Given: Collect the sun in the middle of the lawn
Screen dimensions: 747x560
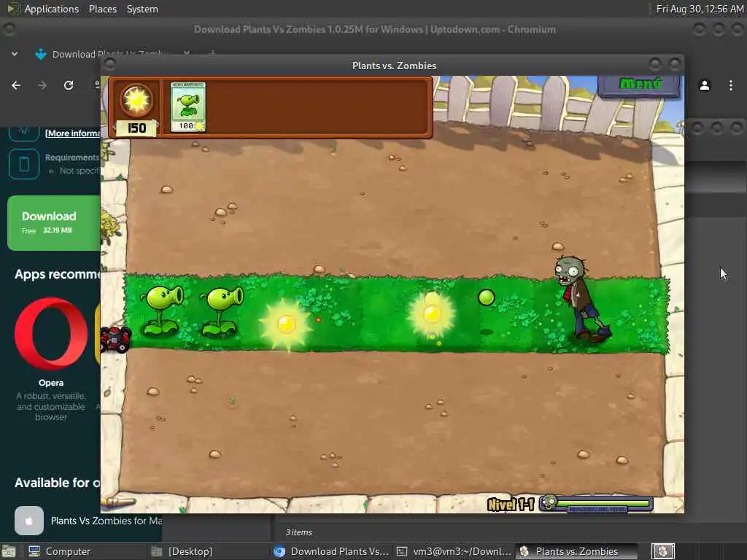Looking at the screenshot, I should [432, 314].
